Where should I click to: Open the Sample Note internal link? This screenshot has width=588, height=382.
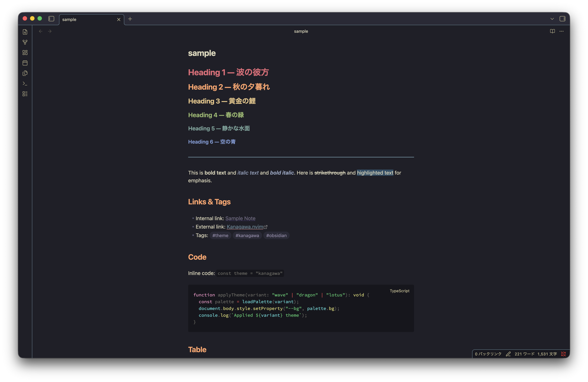[x=240, y=218]
